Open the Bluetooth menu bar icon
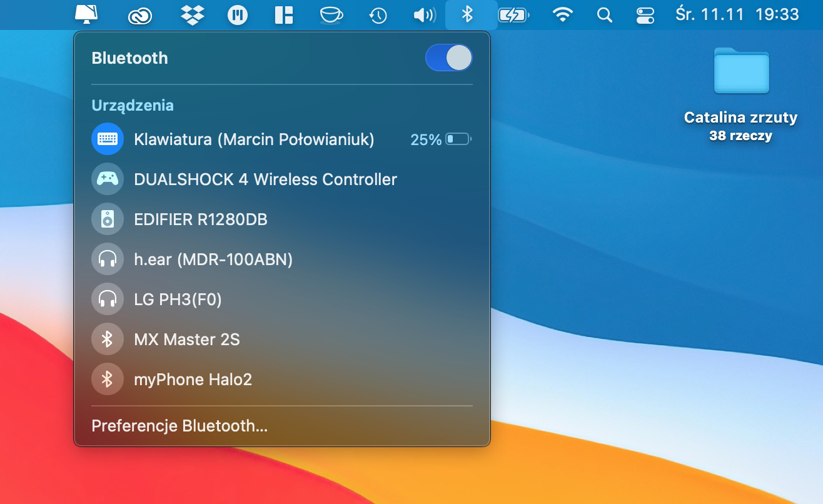The width and height of the screenshot is (823, 504). [467, 14]
